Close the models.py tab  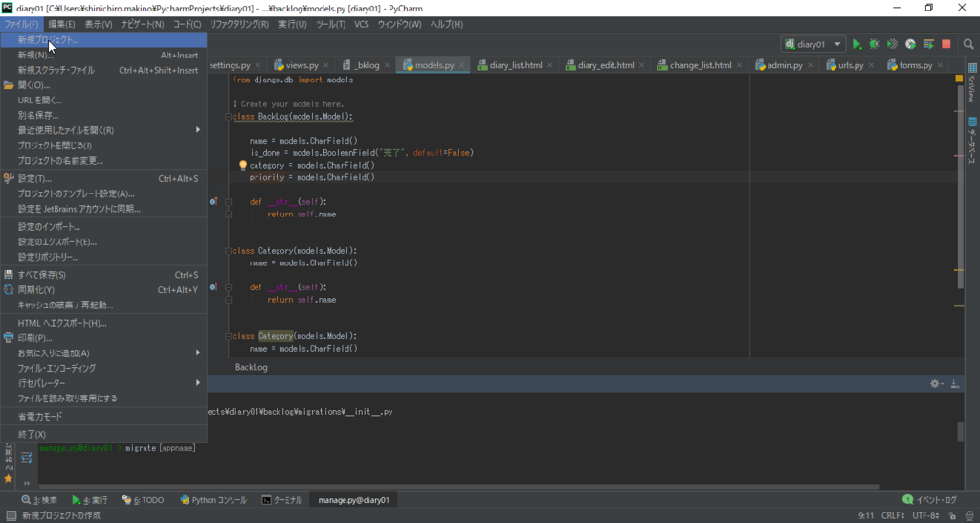461,65
